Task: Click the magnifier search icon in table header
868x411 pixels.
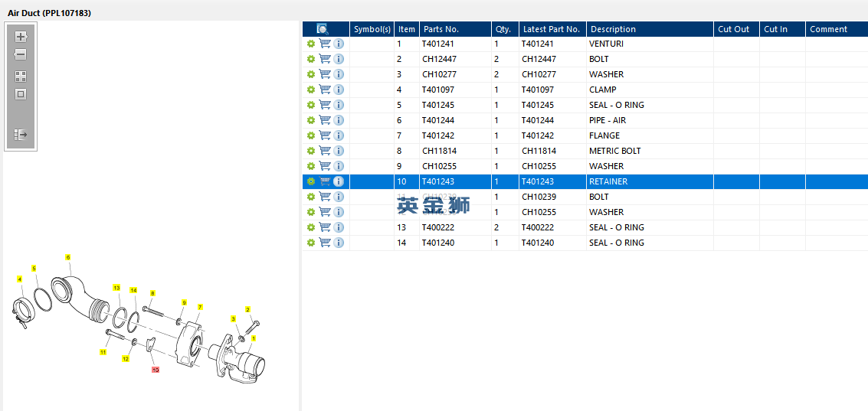Action: pyautogui.click(x=323, y=29)
